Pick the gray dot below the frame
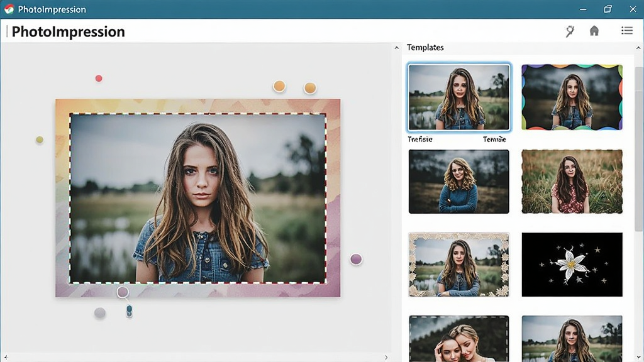Viewport: 644px width, 362px height. [100, 313]
